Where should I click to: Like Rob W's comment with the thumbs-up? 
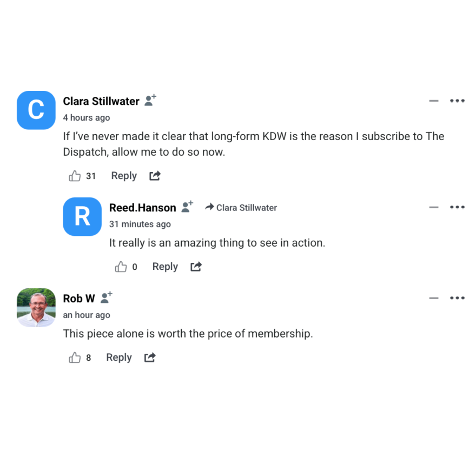coord(75,357)
